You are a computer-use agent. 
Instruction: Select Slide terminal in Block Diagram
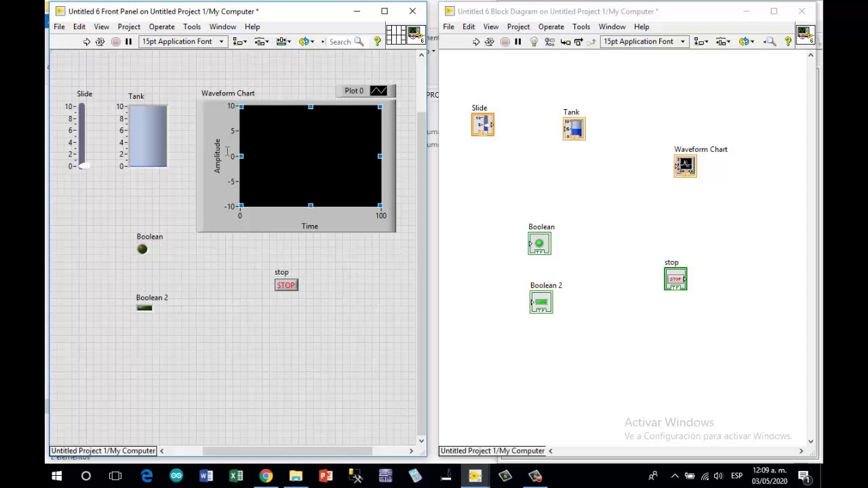[x=483, y=125]
